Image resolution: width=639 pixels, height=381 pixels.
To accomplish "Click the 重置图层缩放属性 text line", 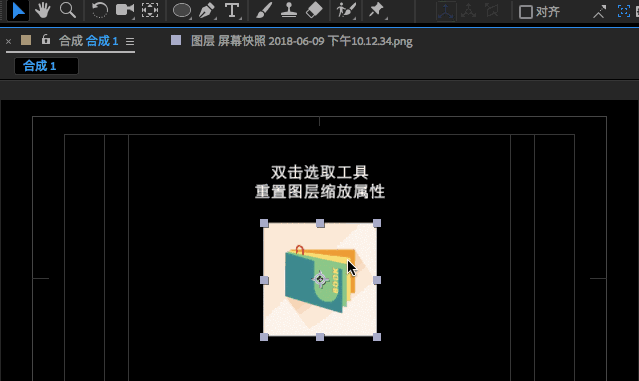I will [320, 192].
